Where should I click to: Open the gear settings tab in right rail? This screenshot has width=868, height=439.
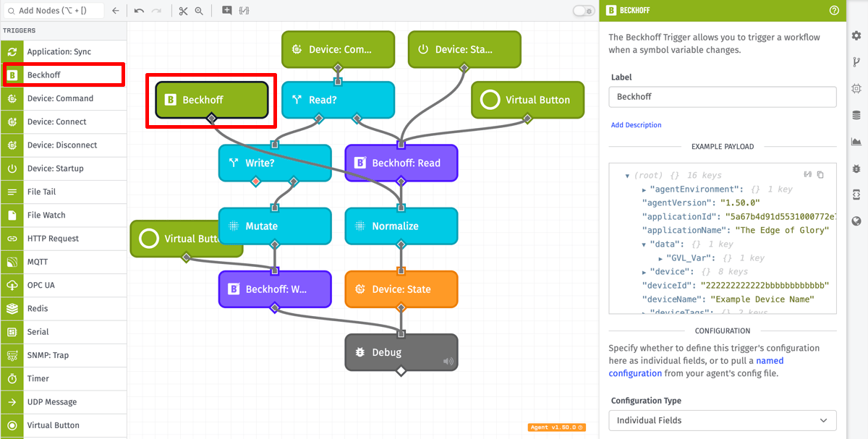tap(856, 35)
